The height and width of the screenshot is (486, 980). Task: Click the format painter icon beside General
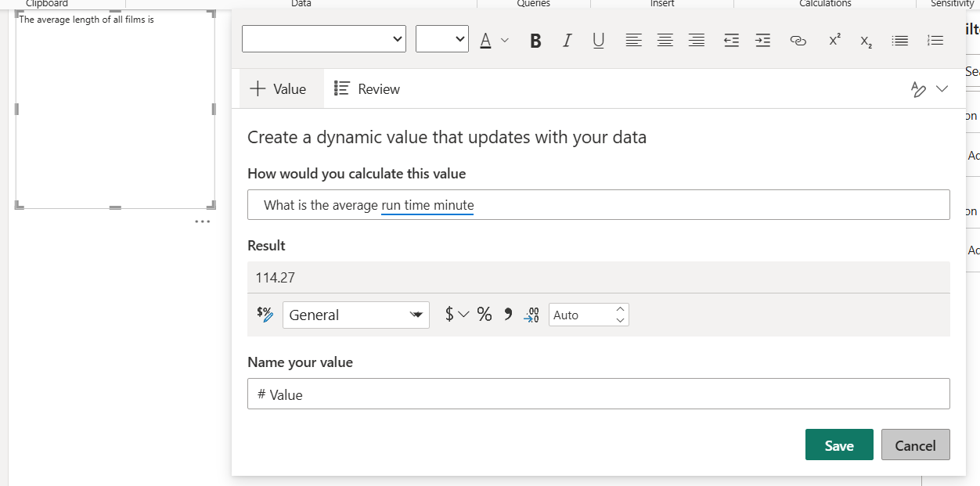(x=265, y=315)
